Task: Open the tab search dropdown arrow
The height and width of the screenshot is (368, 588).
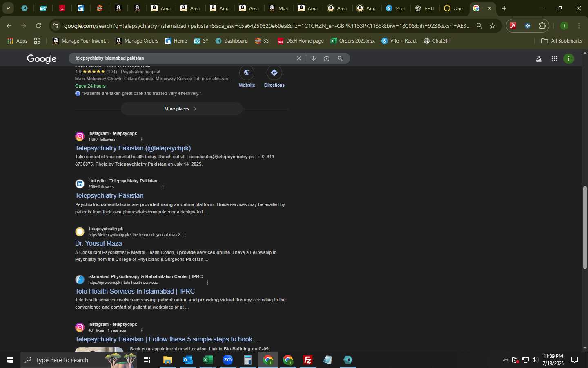Action: [x=8, y=8]
